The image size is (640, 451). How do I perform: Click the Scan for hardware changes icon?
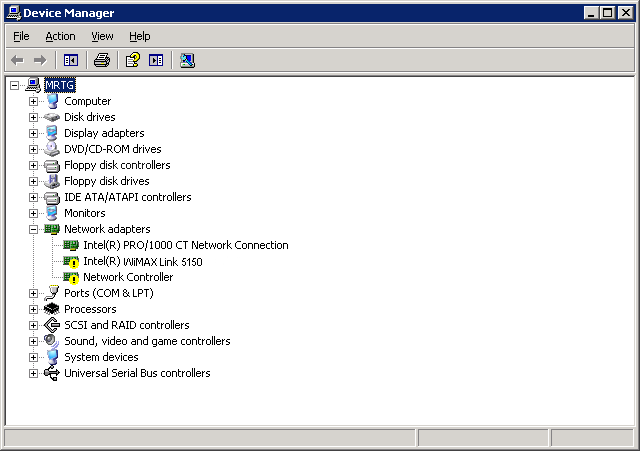coord(187,60)
